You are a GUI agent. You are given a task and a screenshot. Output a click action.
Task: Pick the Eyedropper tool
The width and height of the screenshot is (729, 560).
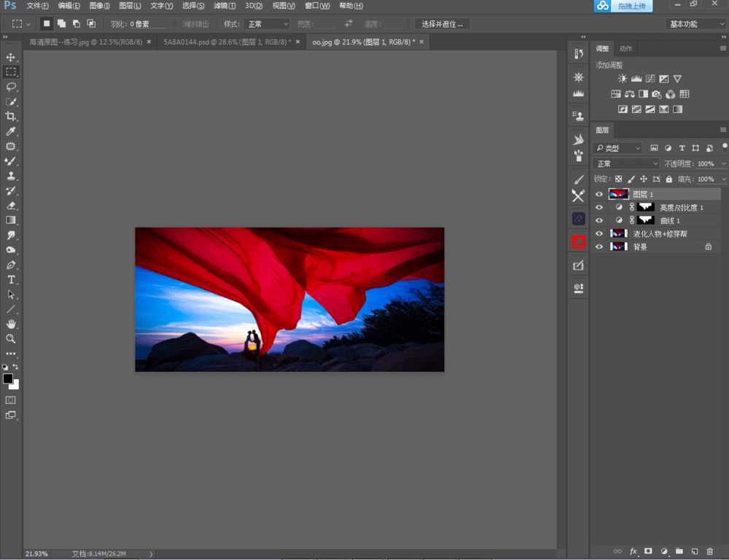11,131
